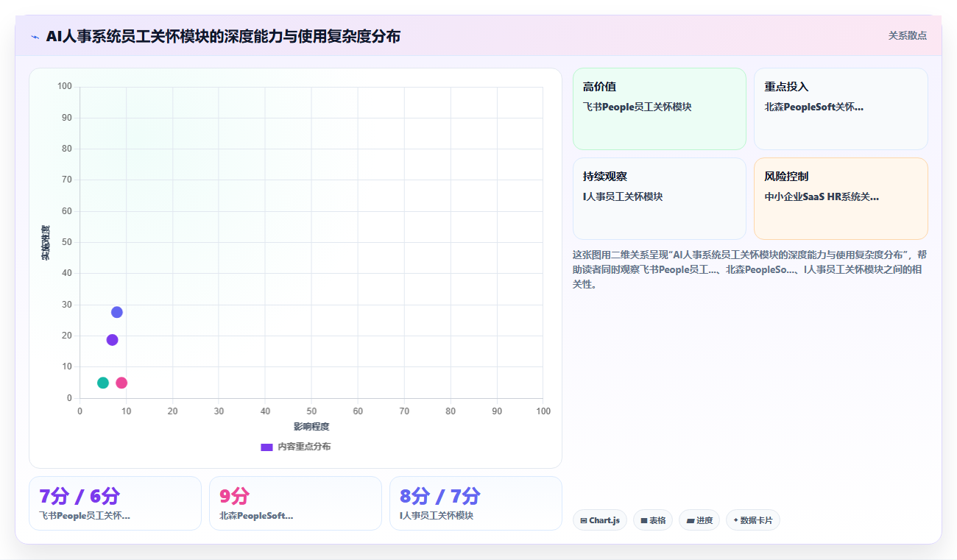Click the 影响程度 x-axis label

[x=311, y=427]
